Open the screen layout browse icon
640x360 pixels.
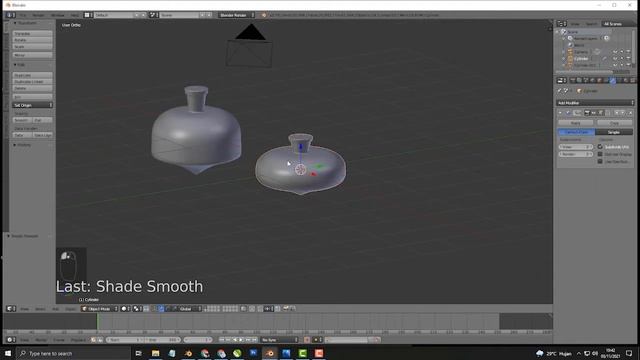click(x=87, y=15)
